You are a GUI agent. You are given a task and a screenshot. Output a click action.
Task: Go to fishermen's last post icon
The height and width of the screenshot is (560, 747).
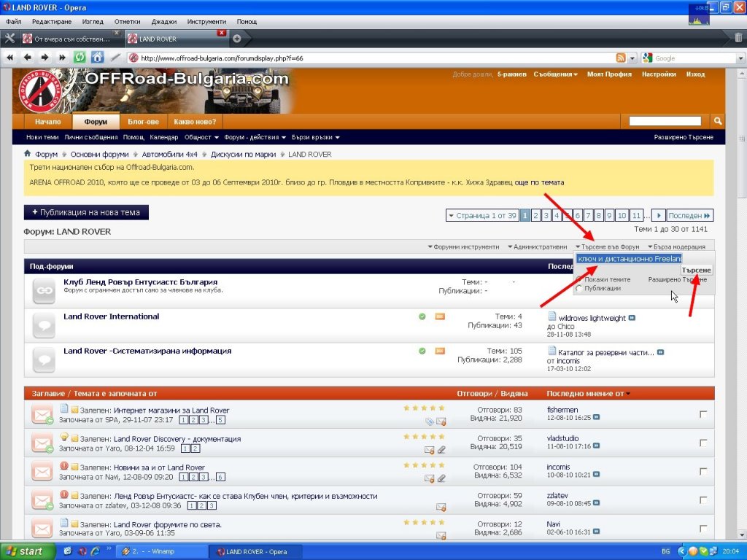[596, 418]
